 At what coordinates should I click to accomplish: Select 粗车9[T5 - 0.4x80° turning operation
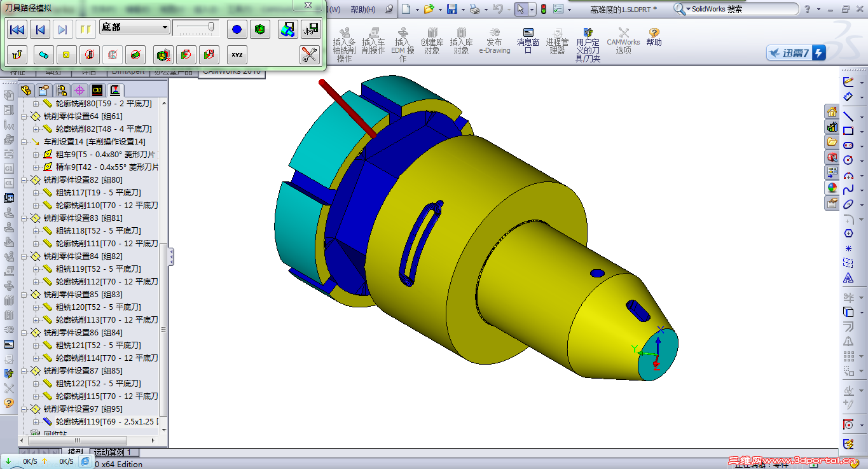coord(100,155)
